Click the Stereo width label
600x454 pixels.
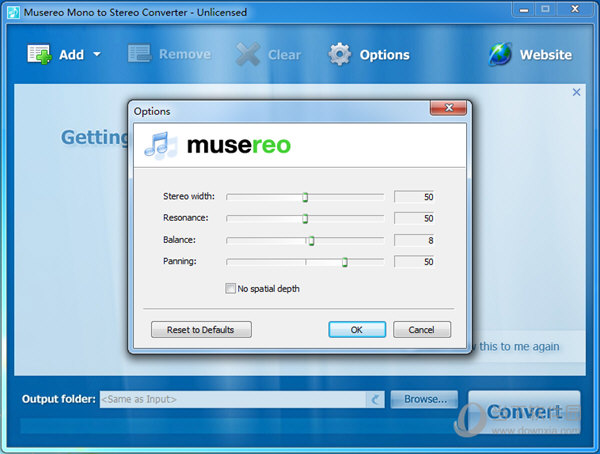(x=189, y=196)
